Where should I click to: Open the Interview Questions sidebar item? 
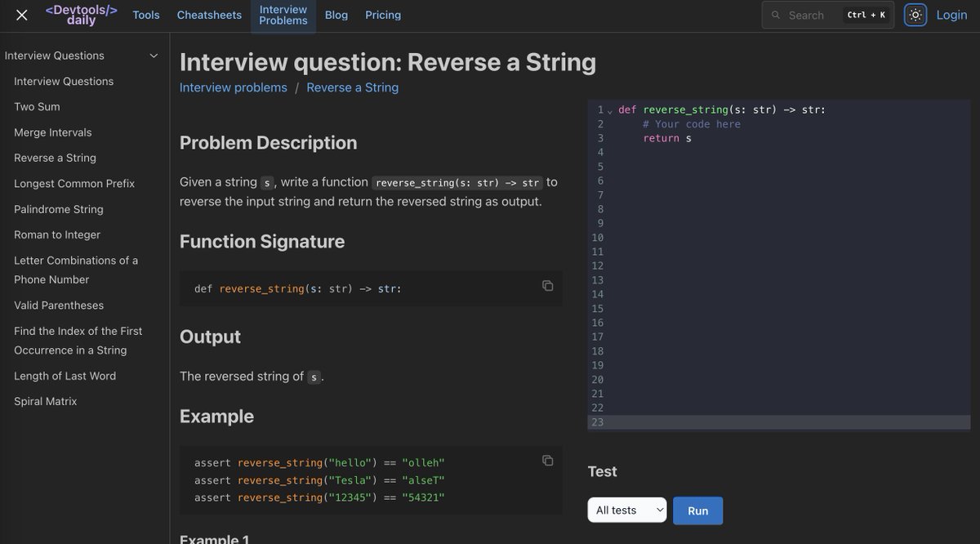[x=64, y=81]
